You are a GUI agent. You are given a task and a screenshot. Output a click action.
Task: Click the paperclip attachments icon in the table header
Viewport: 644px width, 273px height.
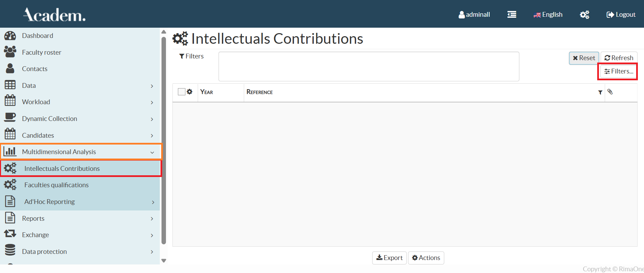(610, 92)
